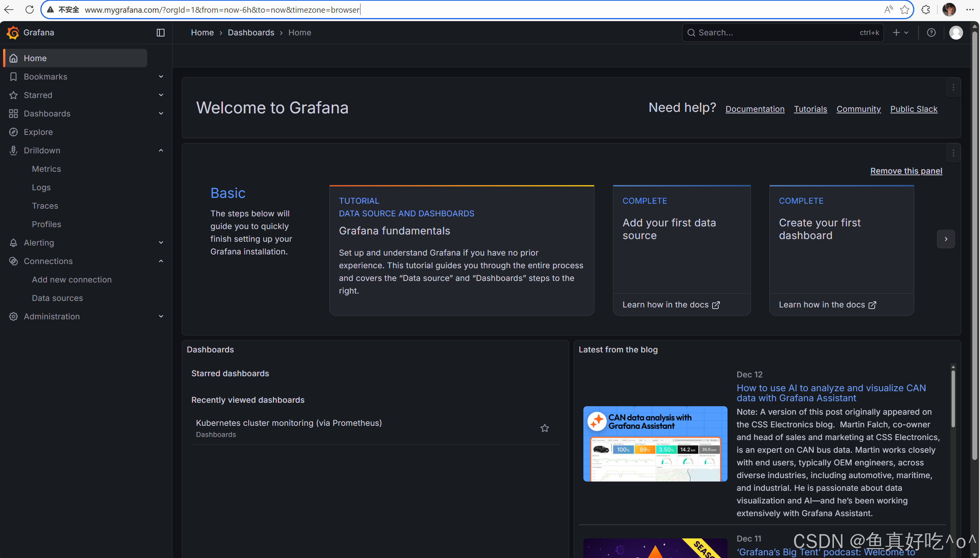
Task: Open the help question mark icon
Action: [931, 33]
